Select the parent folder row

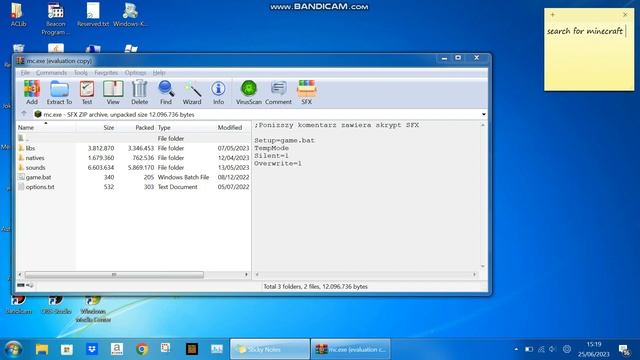(133, 138)
